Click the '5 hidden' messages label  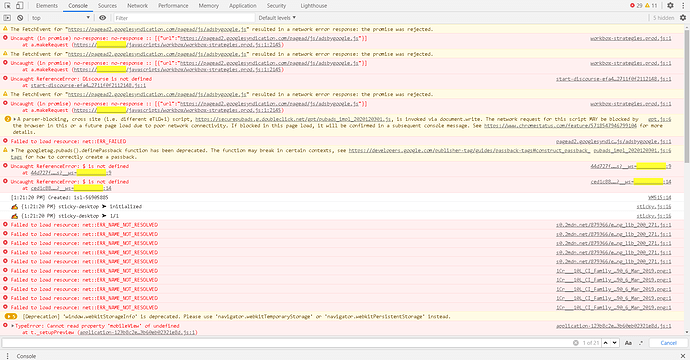pyautogui.click(x=663, y=18)
